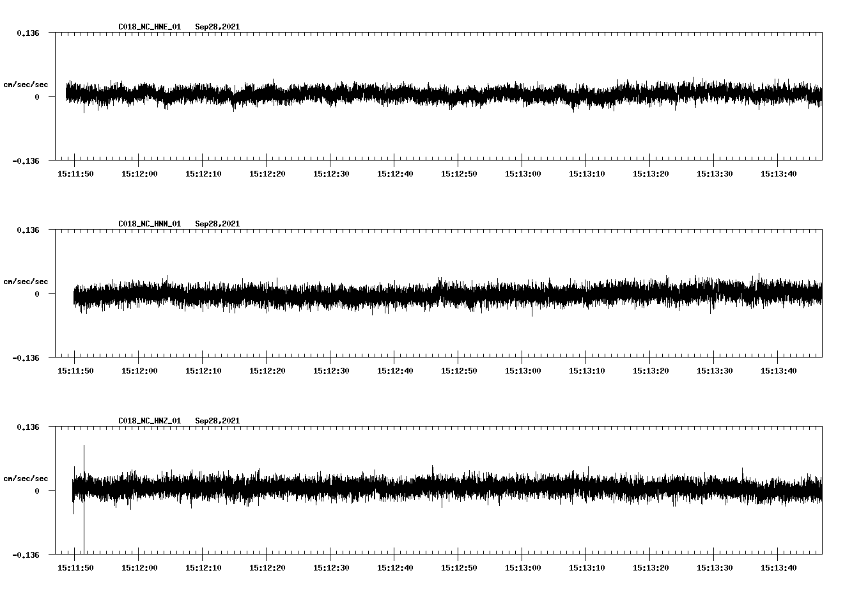Viewport: 868px width, 591px height.
Task: Click the 15:13:40 time label under HNZ plot
Action: (x=779, y=568)
